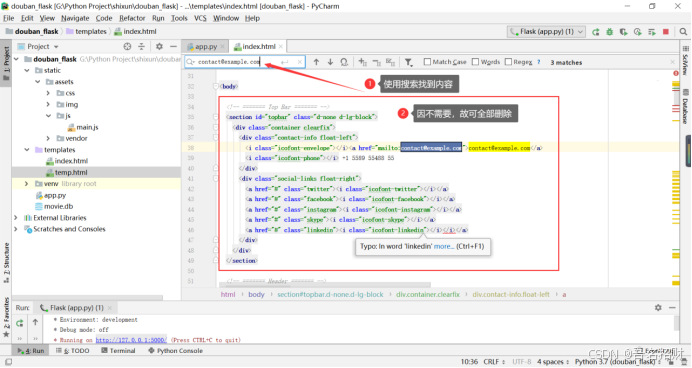Open Database side tool window
The image size is (692, 368).
pos(685,106)
